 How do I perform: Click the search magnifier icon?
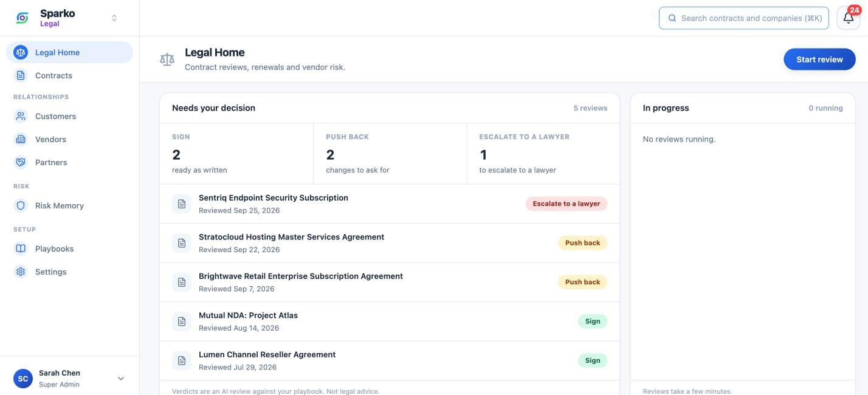(x=672, y=18)
